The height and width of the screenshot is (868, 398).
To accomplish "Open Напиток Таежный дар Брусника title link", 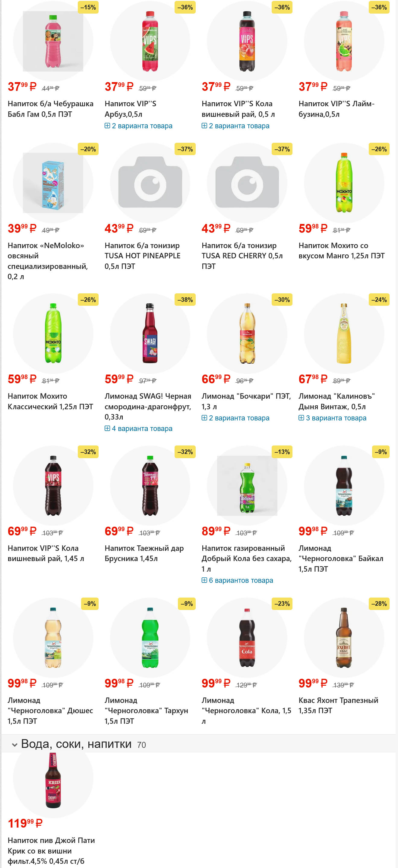I will click(x=144, y=553).
